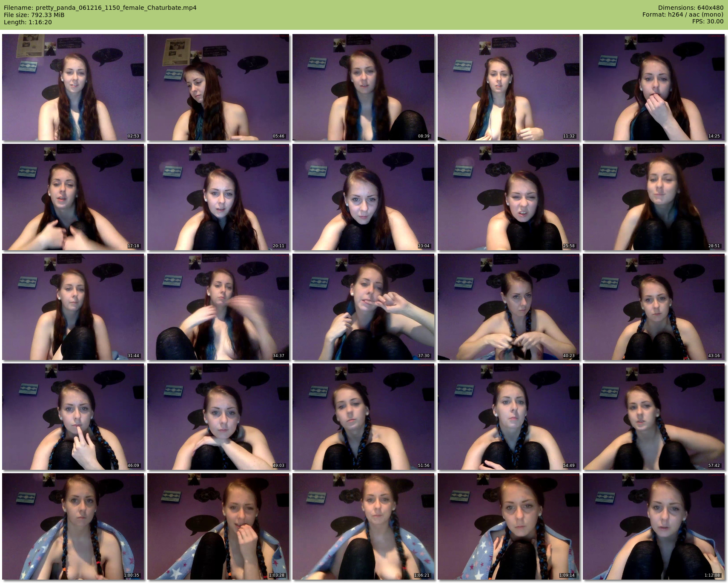Open the frame stamped 1:03:28
Viewport: 728px width, 583px height.
click(x=218, y=526)
